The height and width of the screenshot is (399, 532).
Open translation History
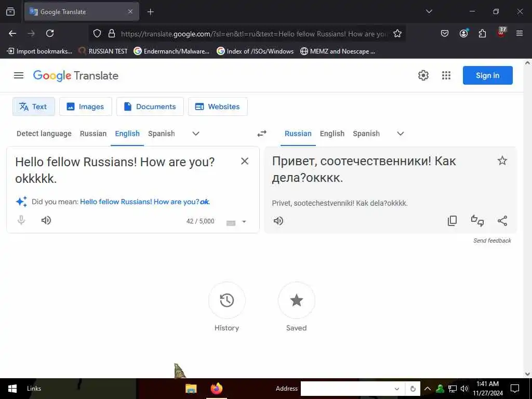(x=227, y=300)
